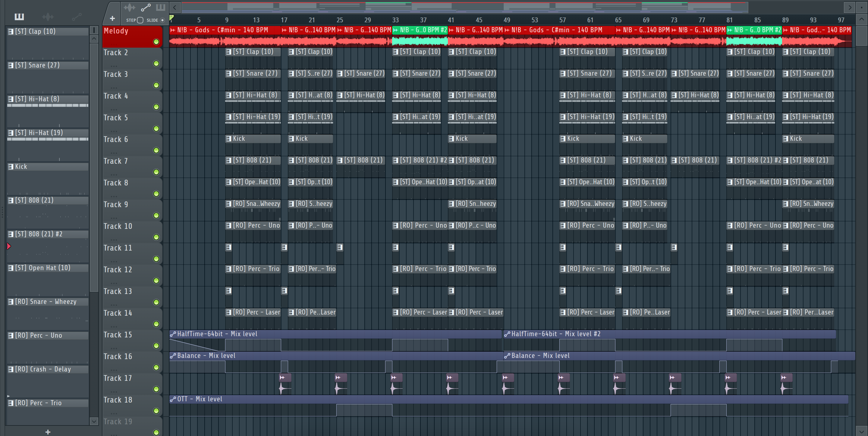Viewport: 868px width, 436px height.
Task: Click the Kick pattern icon in picker
Action: pos(11,166)
